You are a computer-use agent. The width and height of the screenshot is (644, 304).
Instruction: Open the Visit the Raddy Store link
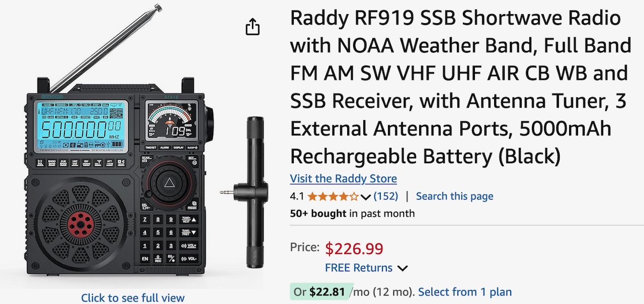(343, 178)
